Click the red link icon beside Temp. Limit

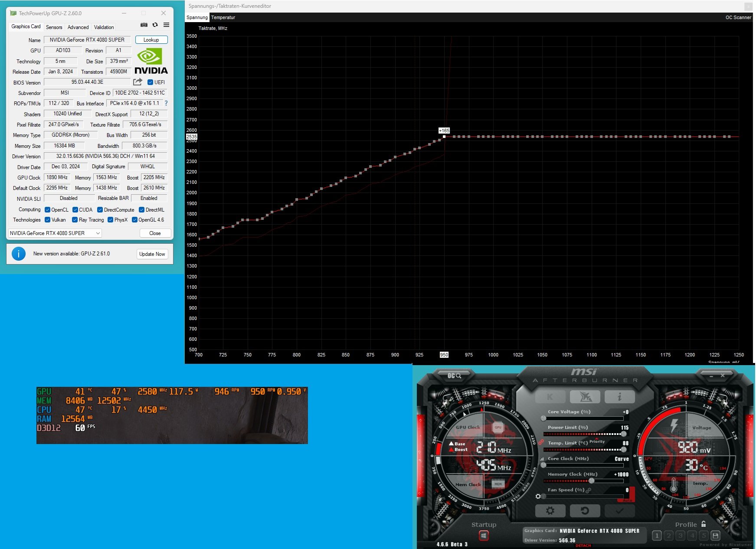[541, 442]
